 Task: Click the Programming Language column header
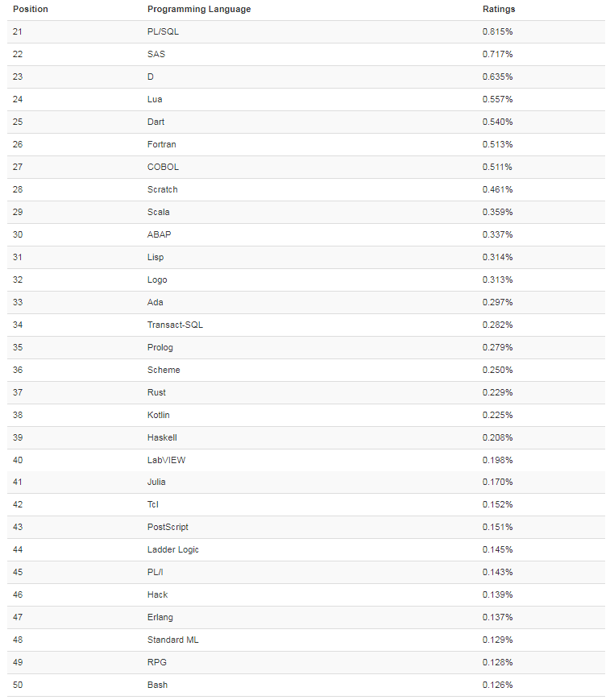[x=199, y=9]
